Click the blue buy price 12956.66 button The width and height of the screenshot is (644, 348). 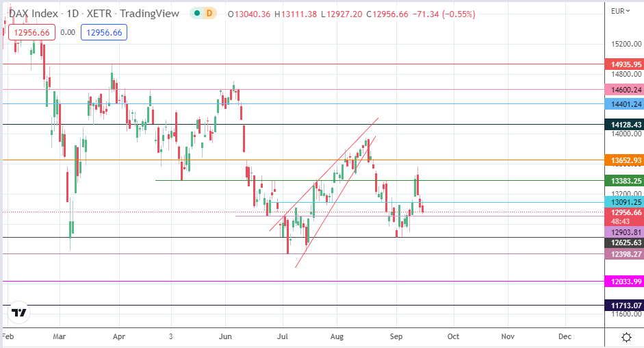coord(104,32)
